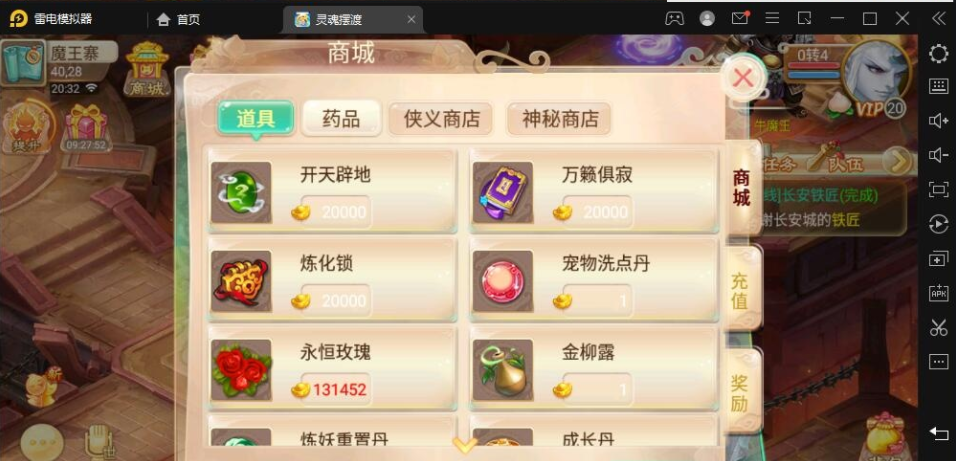
Task: Click the scissors screenshot tool in the sidebar
Action: click(938, 327)
